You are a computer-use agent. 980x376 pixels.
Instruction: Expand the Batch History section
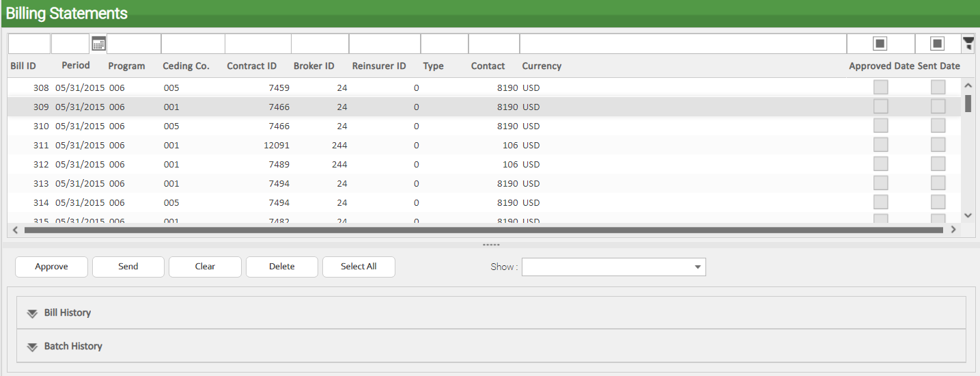[x=73, y=347]
